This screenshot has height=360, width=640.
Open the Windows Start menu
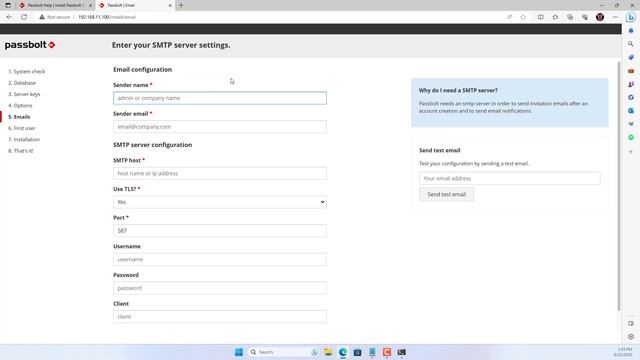click(x=239, y=352)
